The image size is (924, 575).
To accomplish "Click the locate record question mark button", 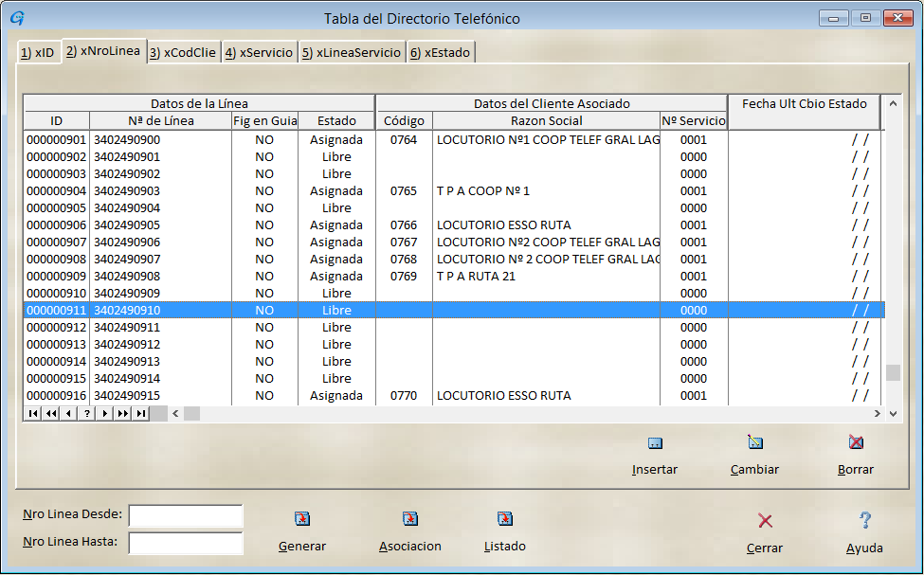I will click(86, 414).
